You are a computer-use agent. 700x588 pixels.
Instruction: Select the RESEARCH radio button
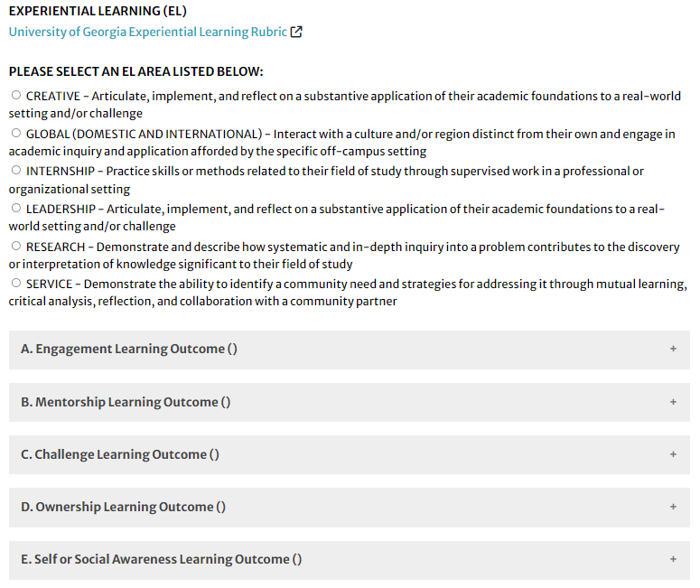pos(16,246)
